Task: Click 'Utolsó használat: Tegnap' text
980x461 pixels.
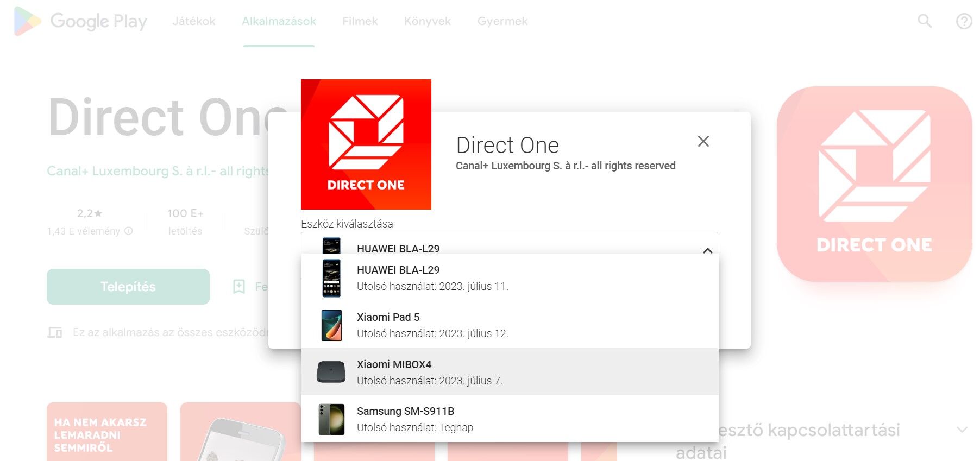Action: click(415, 427)
